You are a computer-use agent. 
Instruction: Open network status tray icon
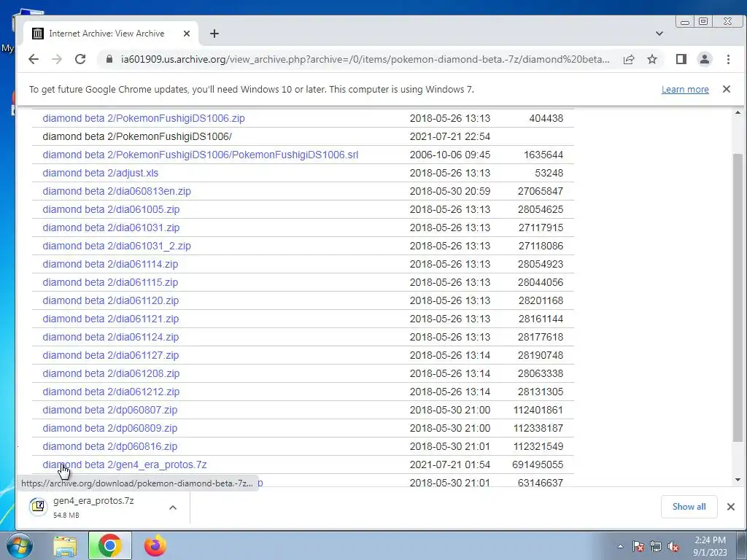tap(656, 546)
